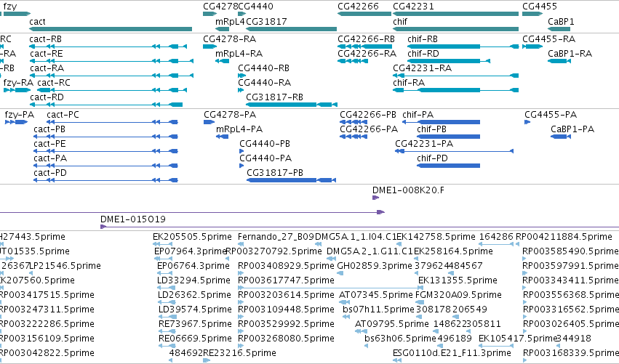Select protein label chif-PA
The width and height of the screenshot is (619, 364).
(418, 115)
